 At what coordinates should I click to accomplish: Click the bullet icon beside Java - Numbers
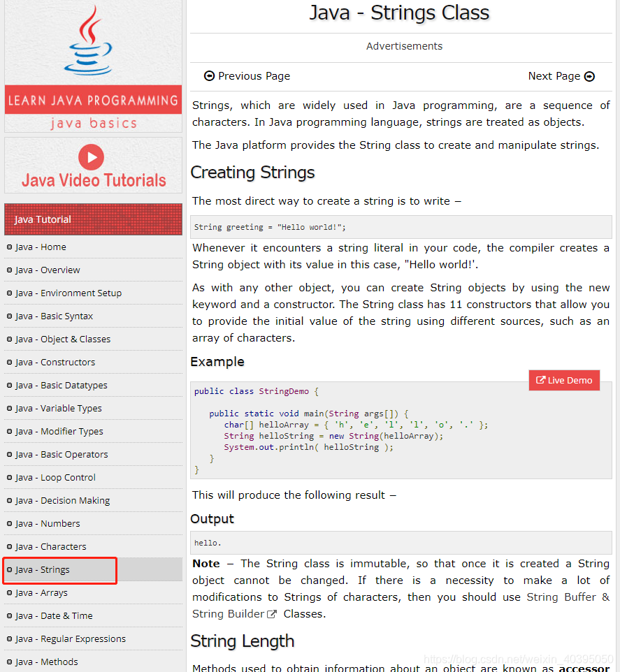click(9, 523)
